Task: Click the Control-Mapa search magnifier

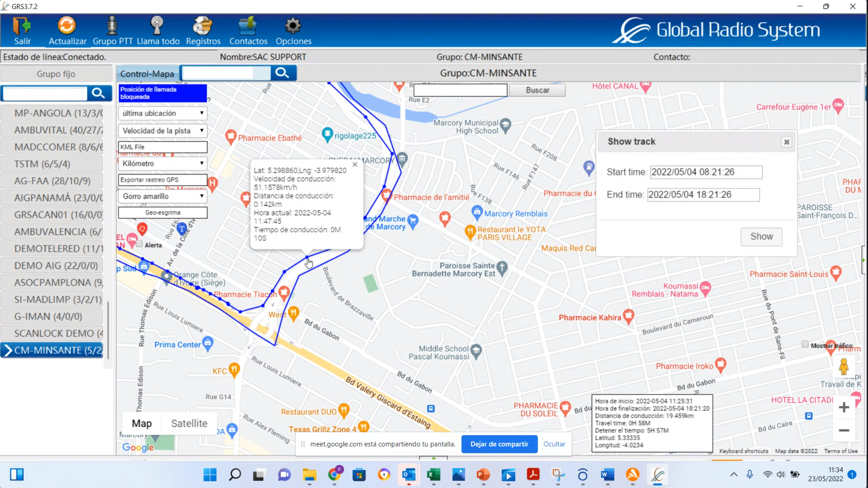Action: tap(282, 73)
